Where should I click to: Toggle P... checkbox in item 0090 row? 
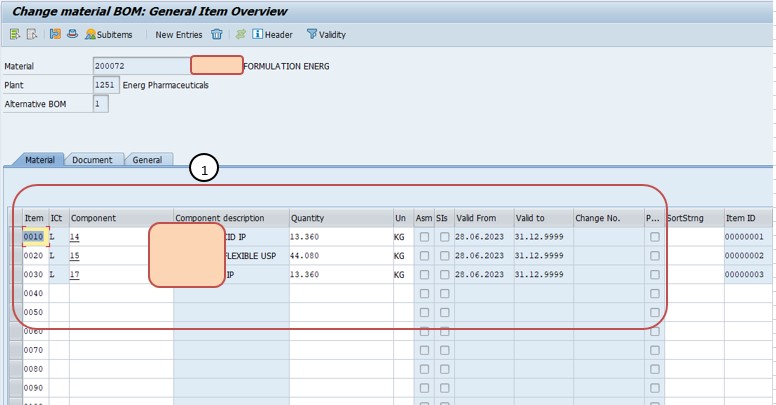click(x=655, y=388)
